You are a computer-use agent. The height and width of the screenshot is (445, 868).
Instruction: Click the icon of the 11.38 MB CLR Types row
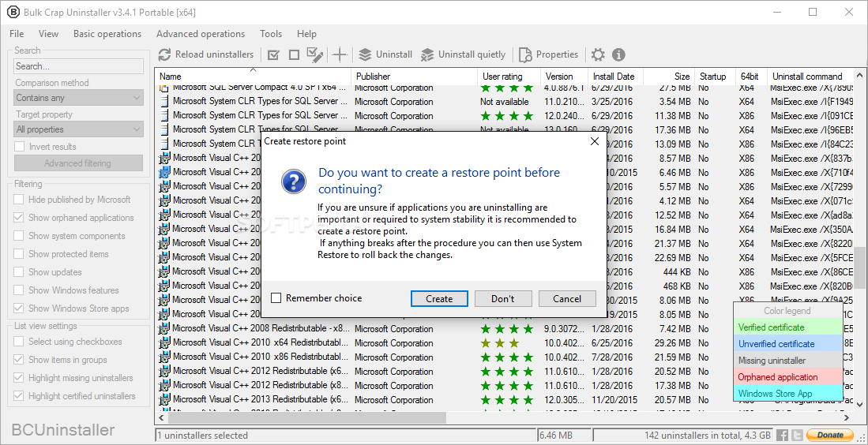point(163,116)
